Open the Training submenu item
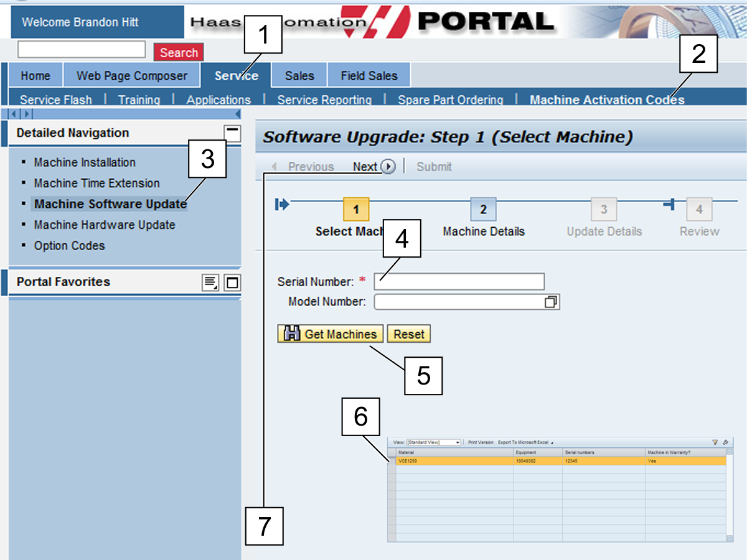 [139, 100]
